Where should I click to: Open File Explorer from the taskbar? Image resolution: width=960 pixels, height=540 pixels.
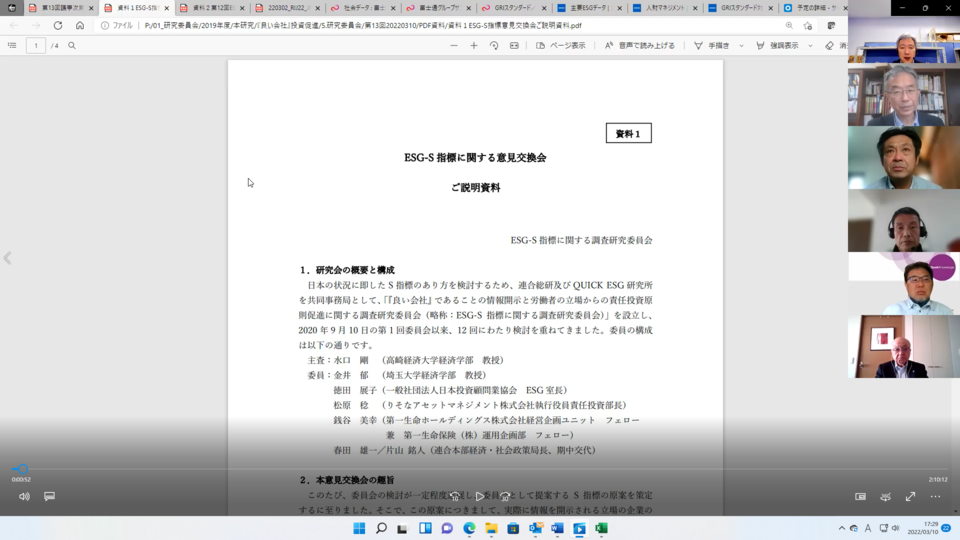pos(491,528)
